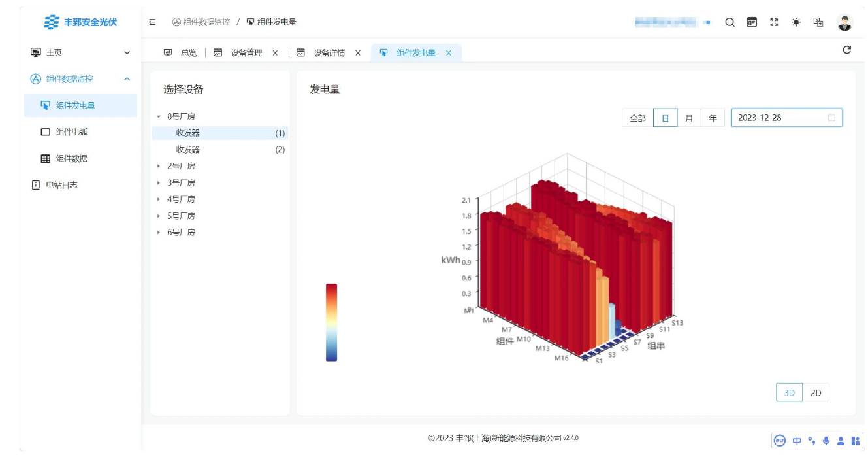Click the 组件发电量 breadcrumb item
This screenshot has width=868, height=455.
pos(271,22)
